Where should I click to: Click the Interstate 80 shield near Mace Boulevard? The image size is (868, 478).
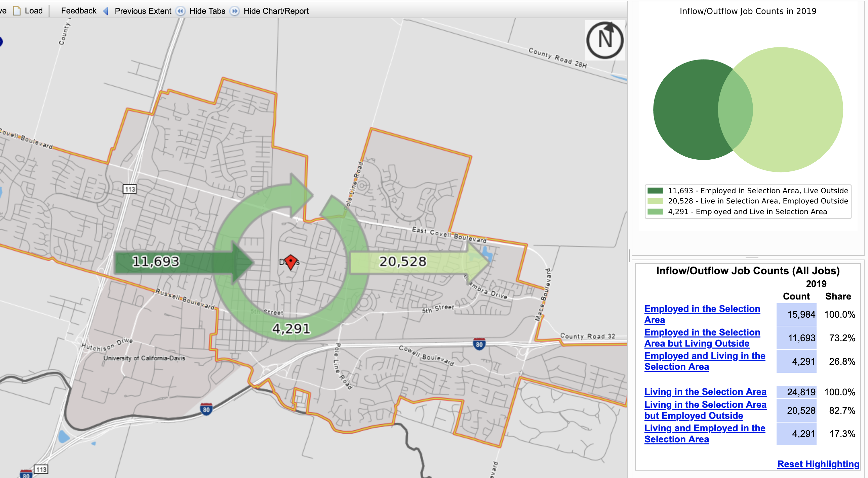tap(479, 344)
